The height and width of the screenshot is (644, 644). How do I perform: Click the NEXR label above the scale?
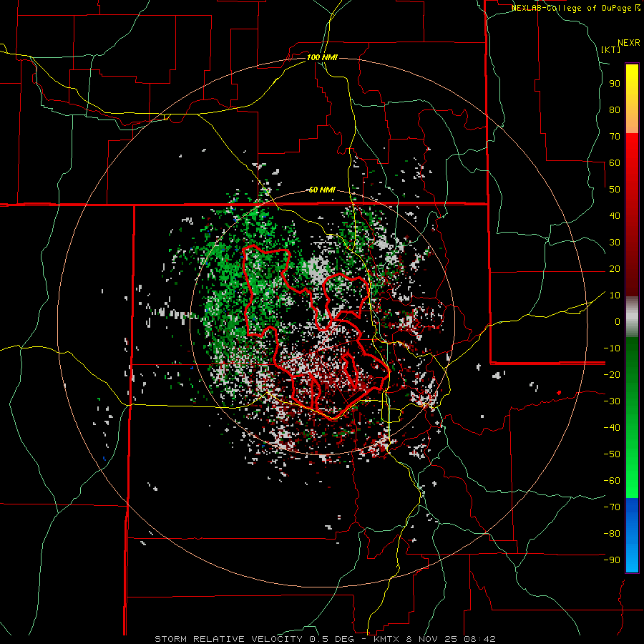(x=629, y=43)
